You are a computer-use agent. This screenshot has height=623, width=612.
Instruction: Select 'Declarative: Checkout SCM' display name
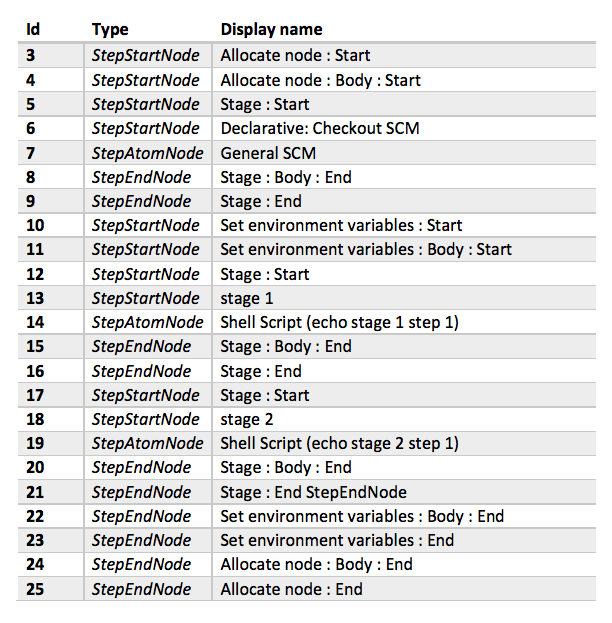click(x=320, y=128)
